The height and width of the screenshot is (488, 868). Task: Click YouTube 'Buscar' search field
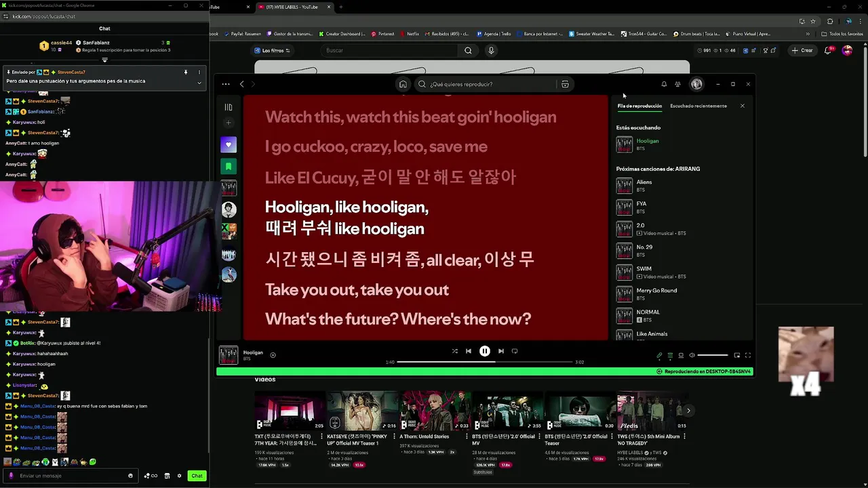pos(390,50)
